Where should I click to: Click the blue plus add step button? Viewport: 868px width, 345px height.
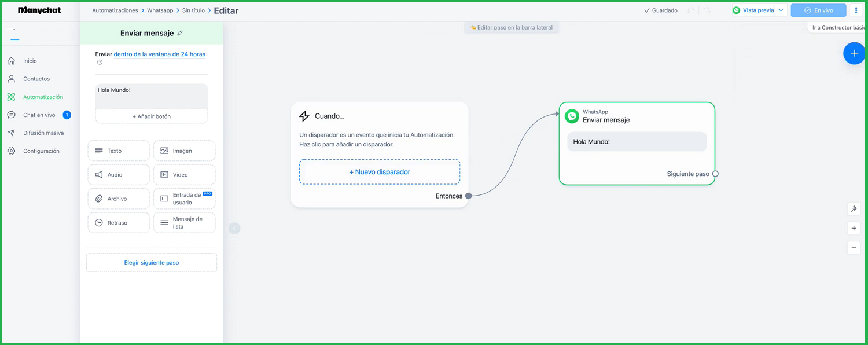tap(854, 53)
